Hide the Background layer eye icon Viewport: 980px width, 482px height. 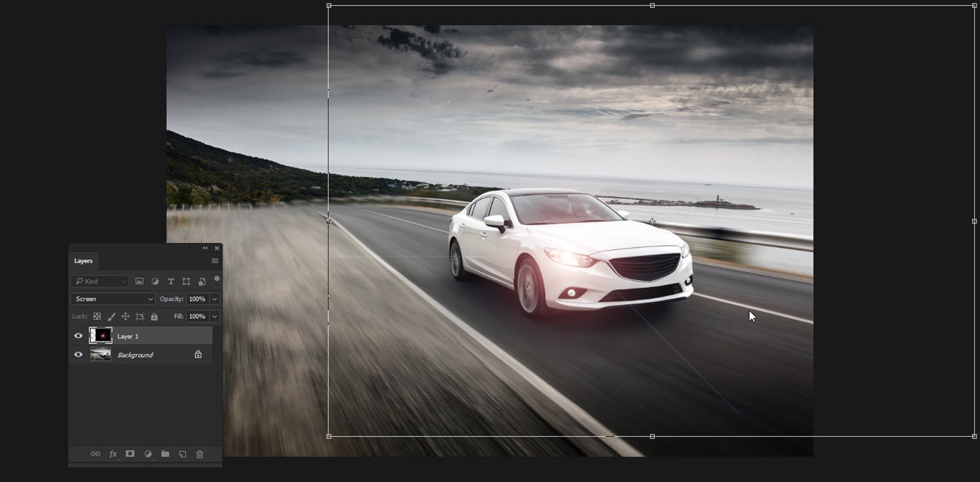click(x=78, y=355)
